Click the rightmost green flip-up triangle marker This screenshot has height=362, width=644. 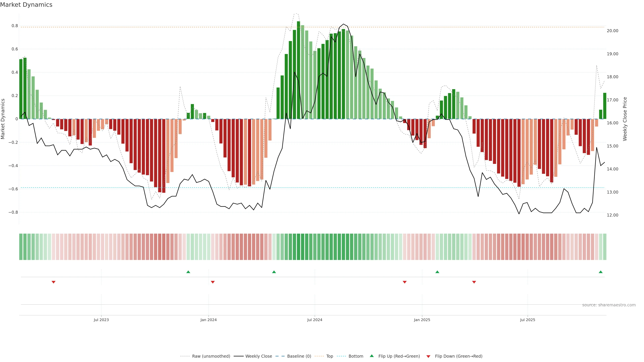[601, 272]
